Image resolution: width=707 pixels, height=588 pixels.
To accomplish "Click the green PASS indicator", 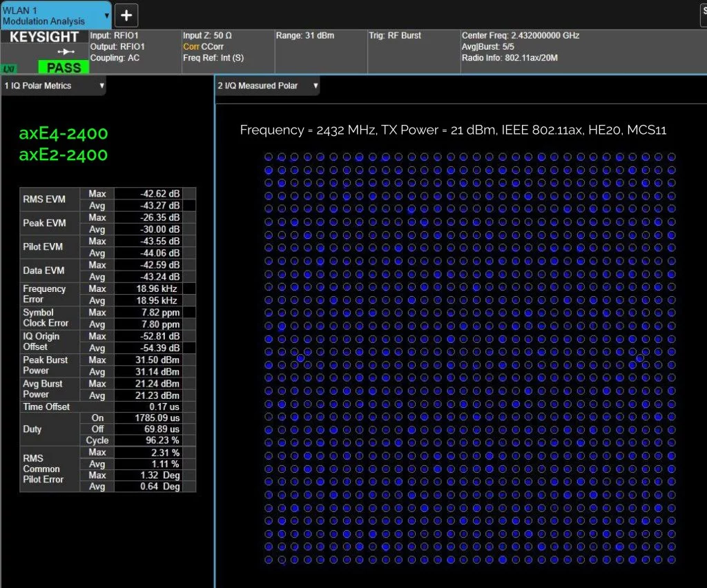I will (64, 68).
